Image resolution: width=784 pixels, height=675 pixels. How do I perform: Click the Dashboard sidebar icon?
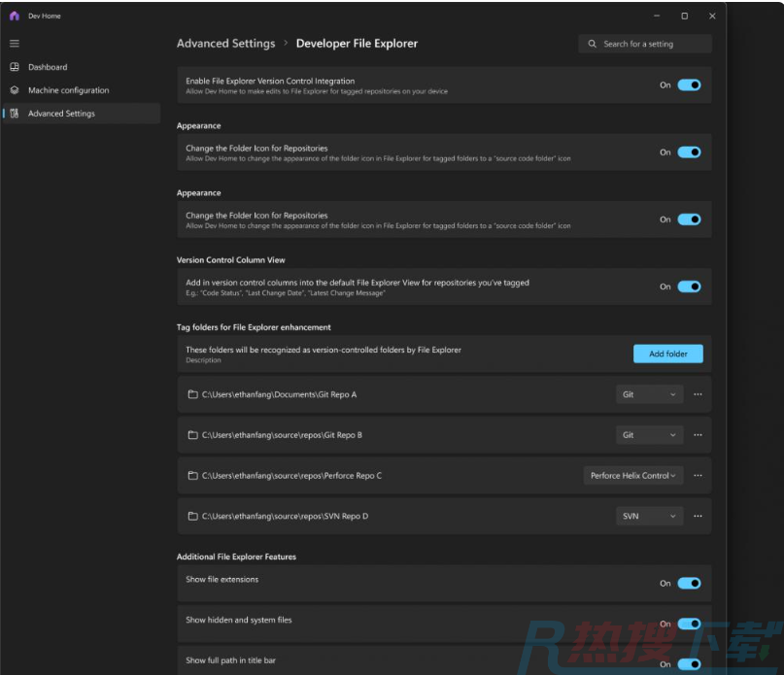[15, 67]
